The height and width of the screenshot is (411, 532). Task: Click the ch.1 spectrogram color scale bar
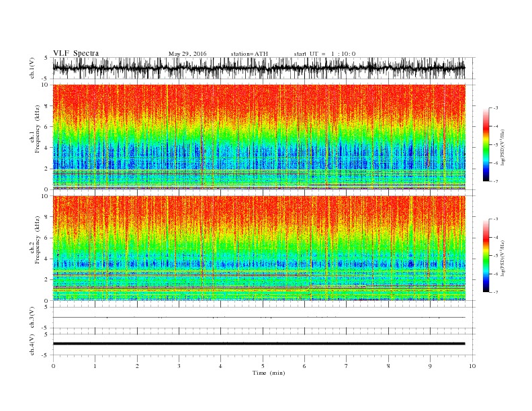point(486,144)
